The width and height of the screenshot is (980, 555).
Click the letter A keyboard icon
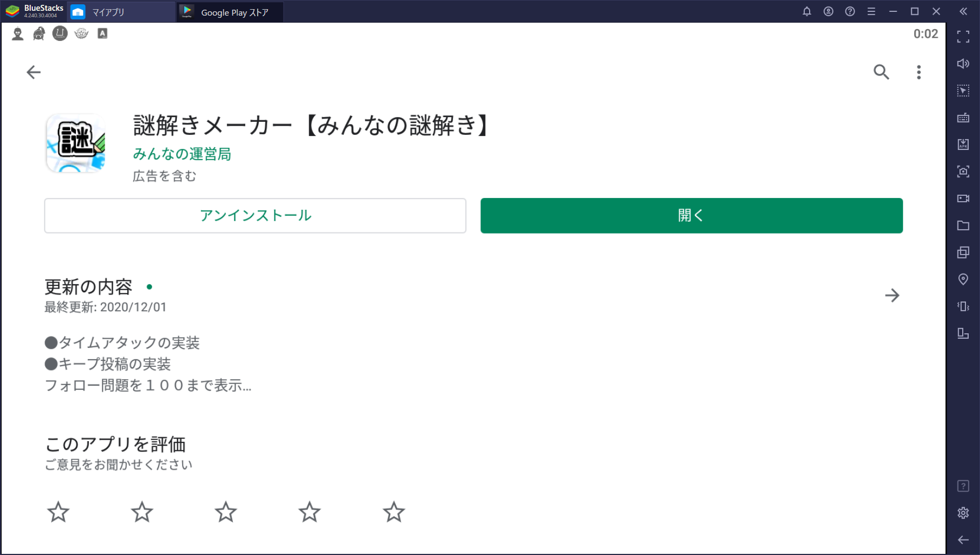tap(102, 33)
